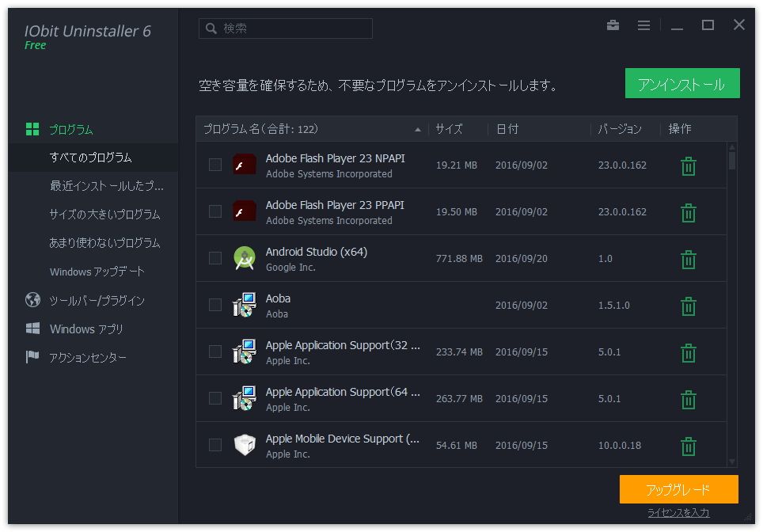This screenshot has width=763, height=532.
Task: Open Windows アプリ section label
Action: point(86,329)
